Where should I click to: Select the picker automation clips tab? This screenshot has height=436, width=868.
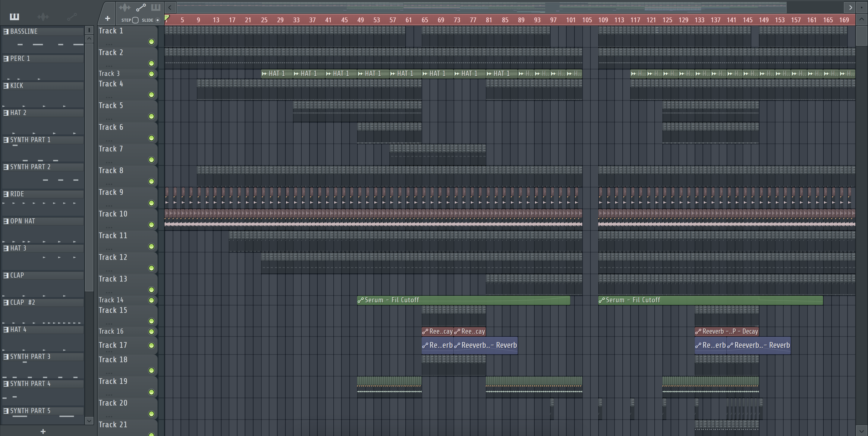72,17
